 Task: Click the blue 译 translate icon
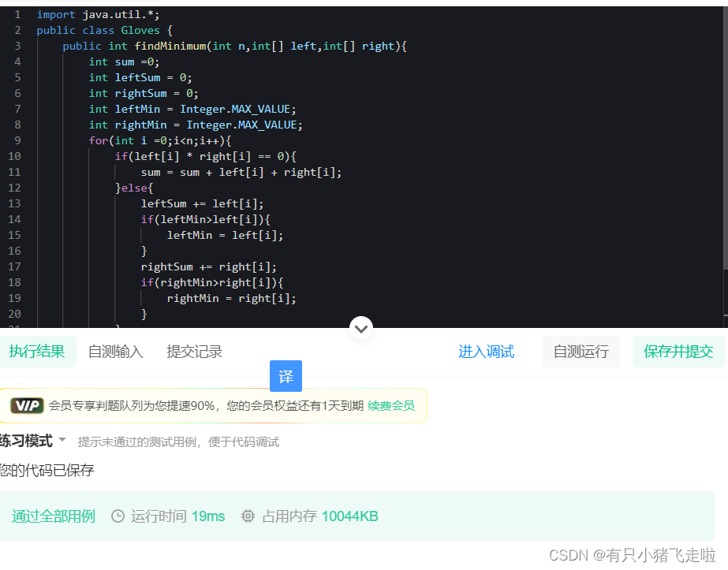(286, 376)
